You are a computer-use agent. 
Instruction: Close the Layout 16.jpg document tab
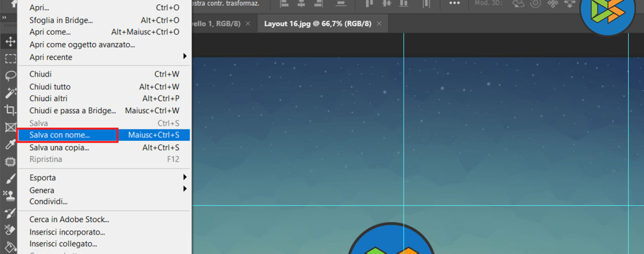click(380, 23)
